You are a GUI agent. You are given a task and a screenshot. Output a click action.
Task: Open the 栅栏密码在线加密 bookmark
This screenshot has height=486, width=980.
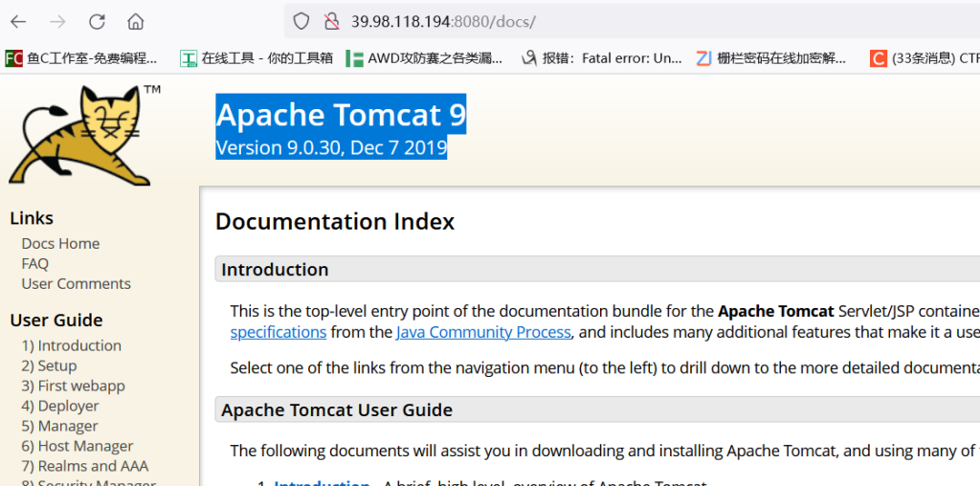coord(771,58)
